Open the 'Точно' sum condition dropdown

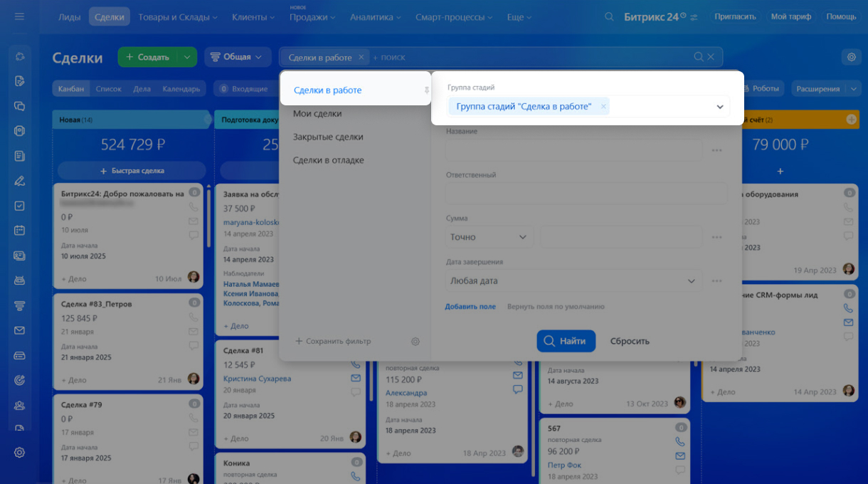[x=489, y=237]
